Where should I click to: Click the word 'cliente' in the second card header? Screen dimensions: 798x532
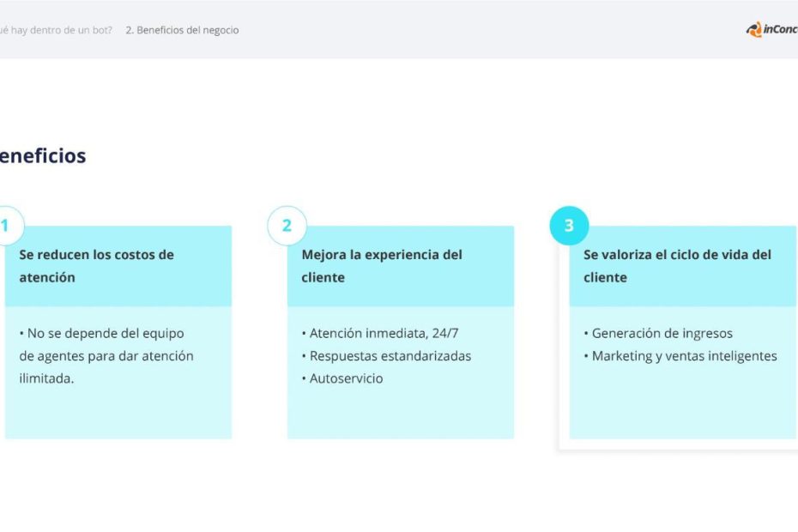pyautogui.click(x=323, y=277)
